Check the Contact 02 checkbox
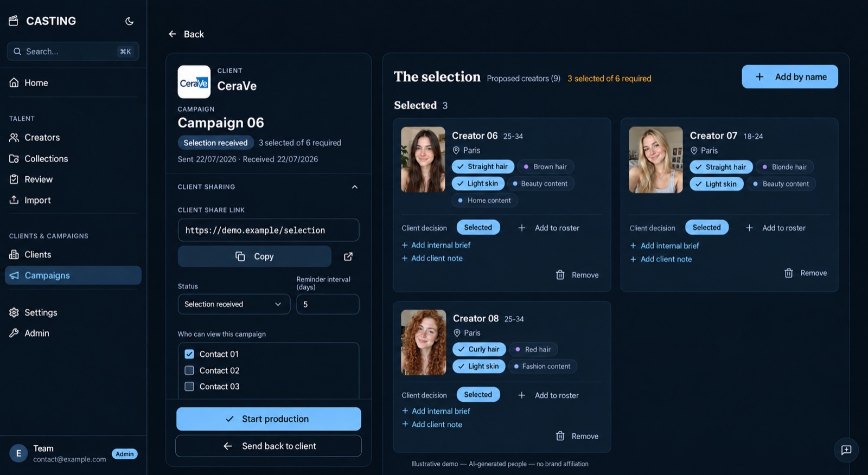The height and width of the screenshot is (475, 868). (x=189, y=370)
